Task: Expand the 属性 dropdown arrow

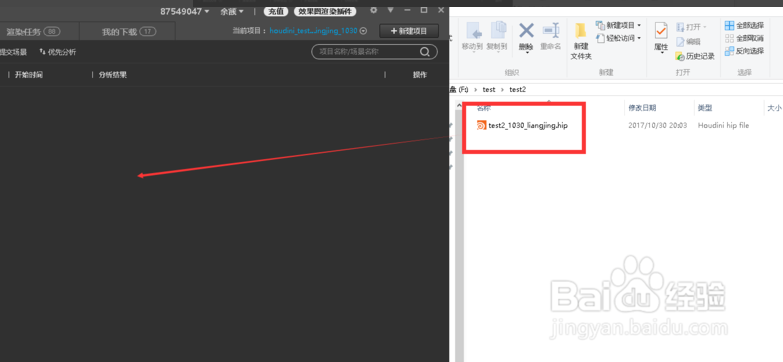Action: [661, 53]
